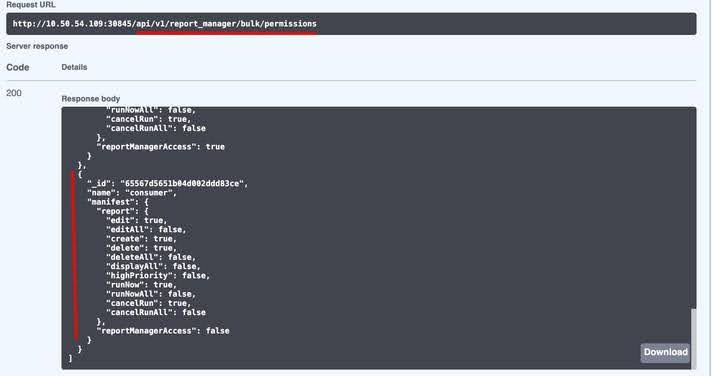Click the "highPriority": false line
The width and height of the screenshot is (712, 376).
point(158,276)
